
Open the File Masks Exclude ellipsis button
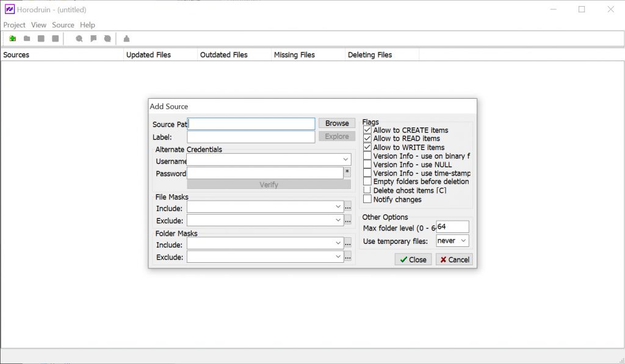(348, 220)
